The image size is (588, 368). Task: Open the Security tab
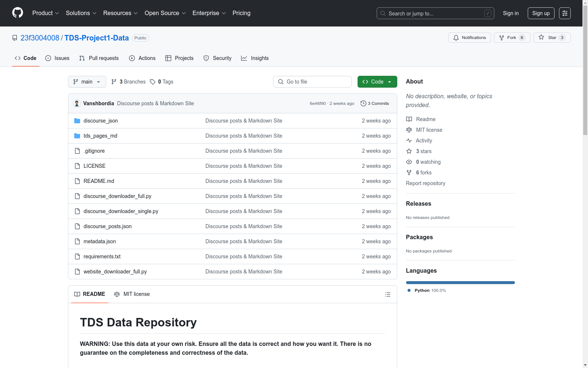click(x=218, y=58)
